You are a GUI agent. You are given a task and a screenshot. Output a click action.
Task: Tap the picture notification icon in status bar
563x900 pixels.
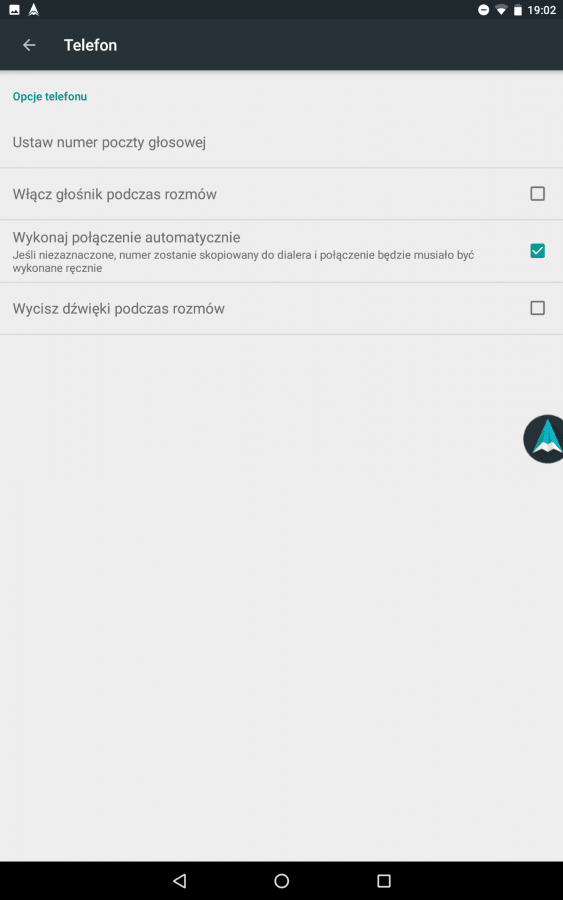point(14,10)
